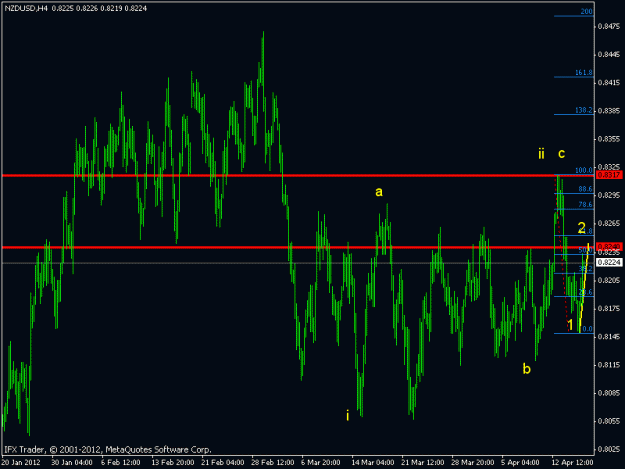The image size is (625, 469).
Task: Click the '28 Mar 20:00' time label
Action: [x=473, y=463]
